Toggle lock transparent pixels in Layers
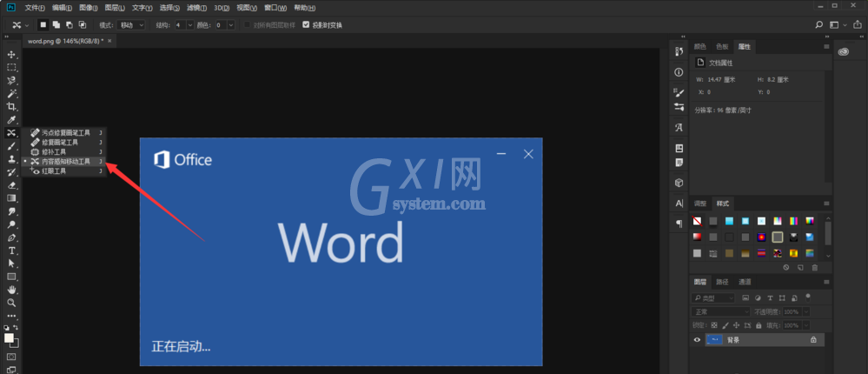868x374 pixels. click(x=714, y=325)
